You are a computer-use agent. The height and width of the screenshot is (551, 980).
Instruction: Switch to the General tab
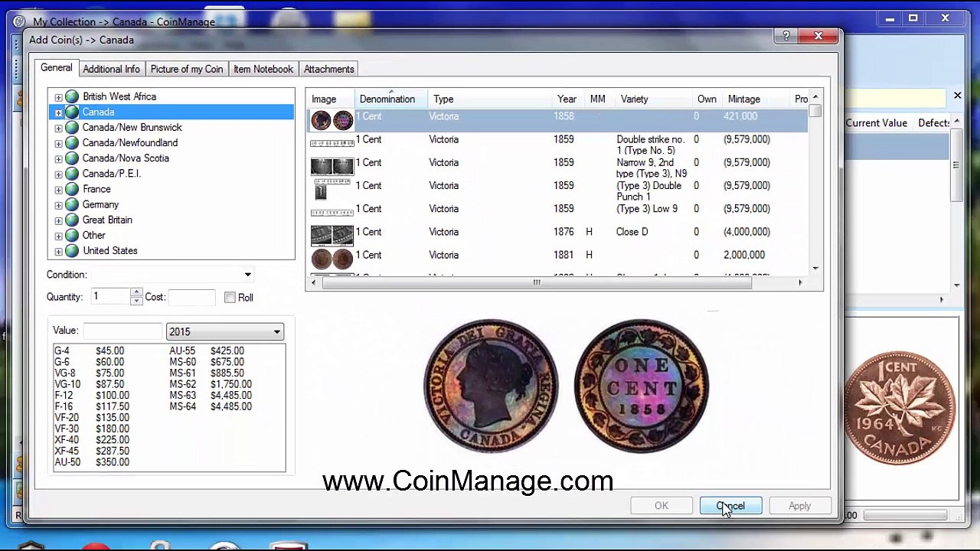coord(57,68)
